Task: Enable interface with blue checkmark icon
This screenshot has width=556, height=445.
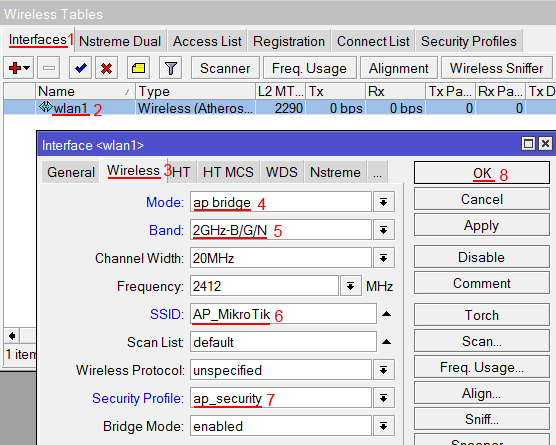Action: pos(80,68)
